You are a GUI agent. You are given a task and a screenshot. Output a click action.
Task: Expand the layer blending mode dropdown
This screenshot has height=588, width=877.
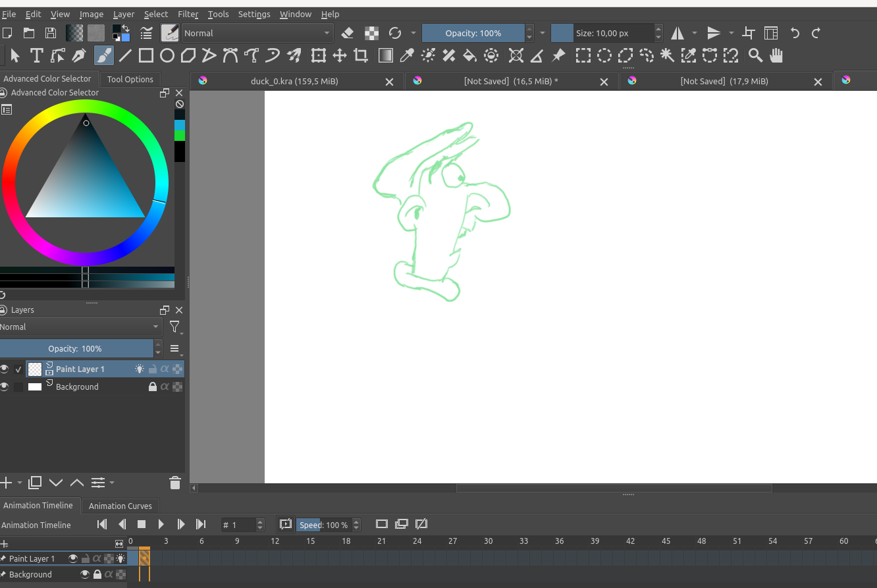tap(80, 327)
